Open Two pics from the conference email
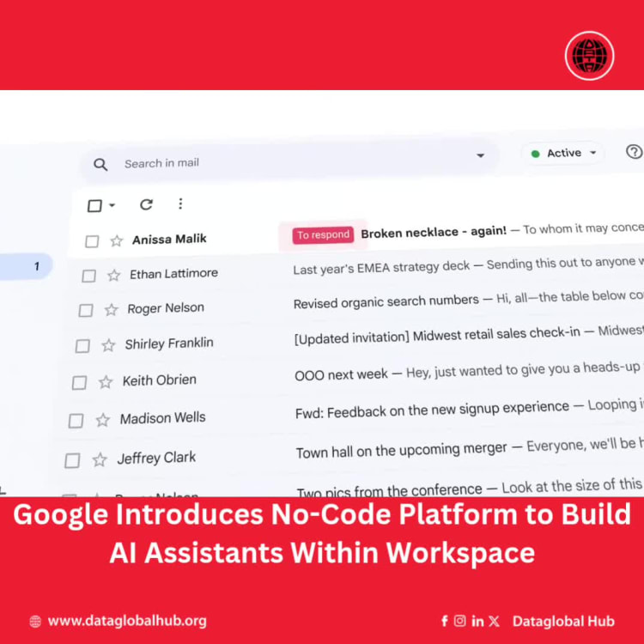The image size is (644, 644). coord(389,490)
